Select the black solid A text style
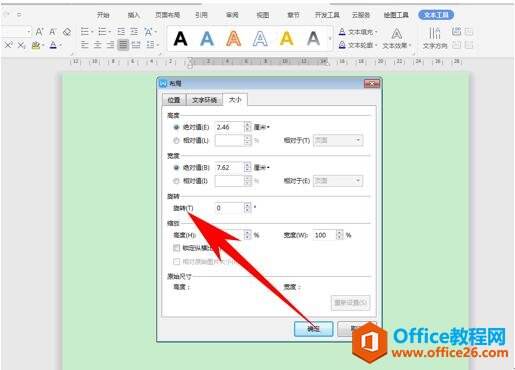515x370 pixels. pyautogui.click(x=180, y=39)
